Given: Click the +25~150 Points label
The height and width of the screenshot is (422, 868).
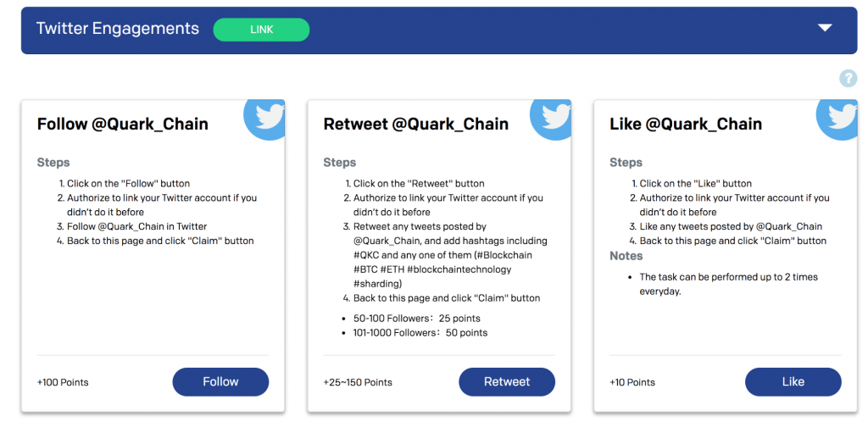Looking at the screenshot, I should coord(358,382).
